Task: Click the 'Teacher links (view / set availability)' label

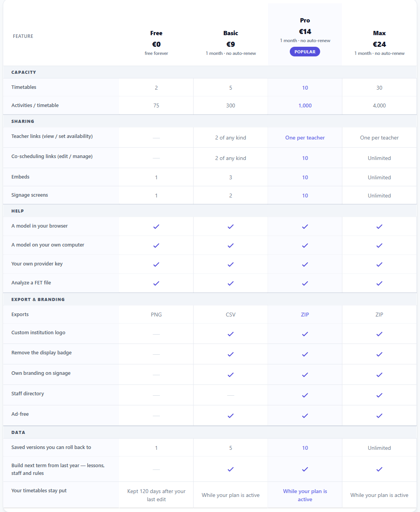Action: tap(52, 136)
